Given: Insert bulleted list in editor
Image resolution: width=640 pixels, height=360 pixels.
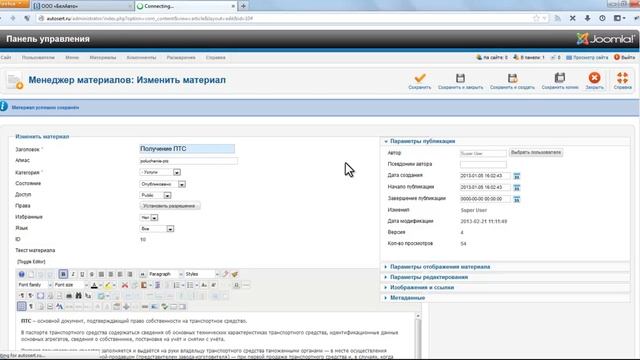Looking at the screenshot, I should click(189, 285).
